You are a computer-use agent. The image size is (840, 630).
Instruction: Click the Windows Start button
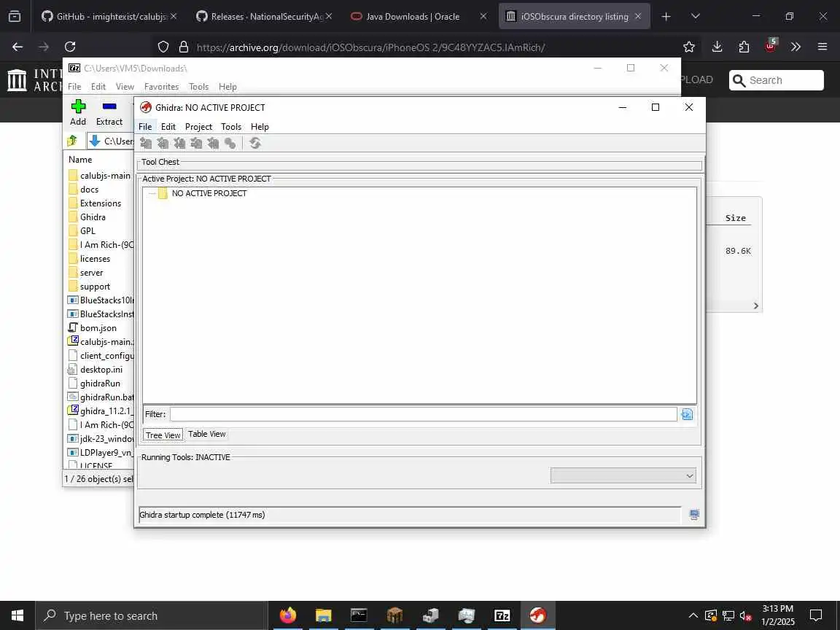pos(17,615)
